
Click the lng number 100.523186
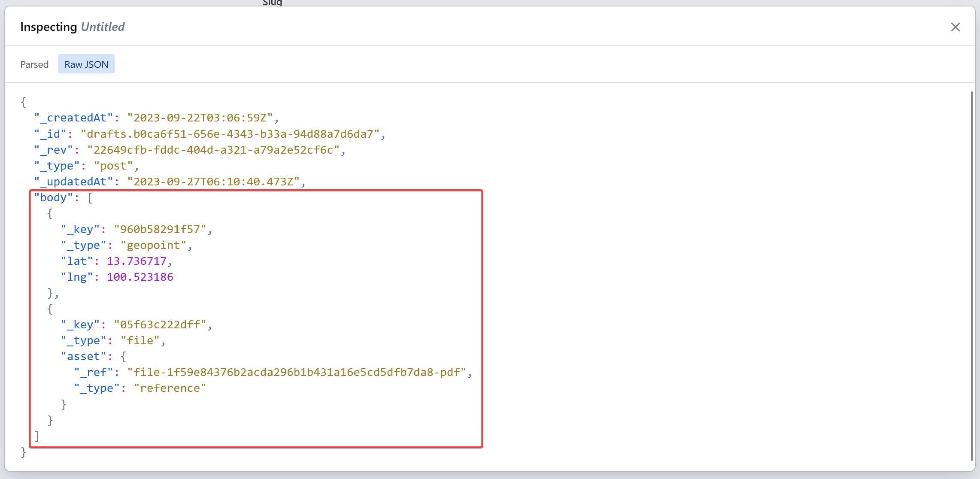[140, 277]
